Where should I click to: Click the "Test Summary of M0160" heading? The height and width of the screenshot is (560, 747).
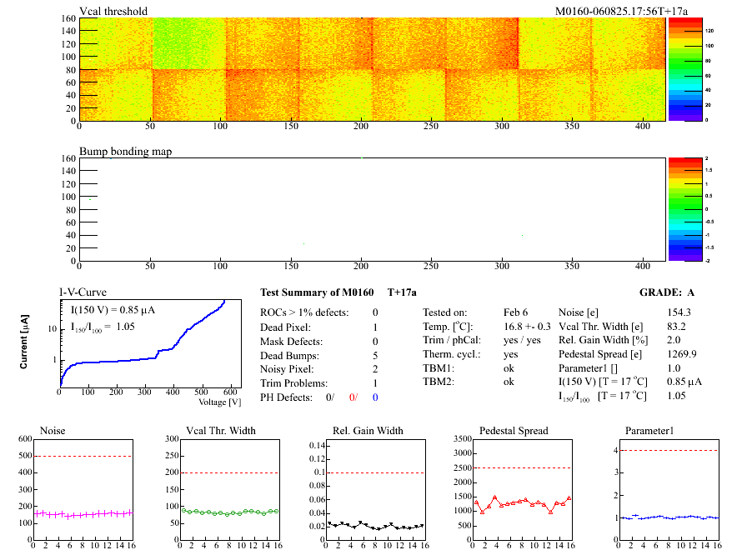(x=318, y=292)
